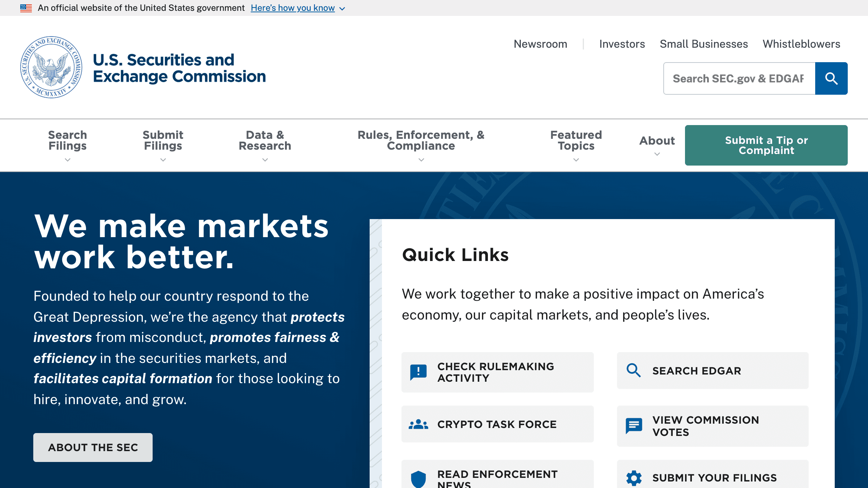The height and width of the screenshot is (488, 868).
Task: Open the Small Businesses link
Action: click(x=704, y=44)
